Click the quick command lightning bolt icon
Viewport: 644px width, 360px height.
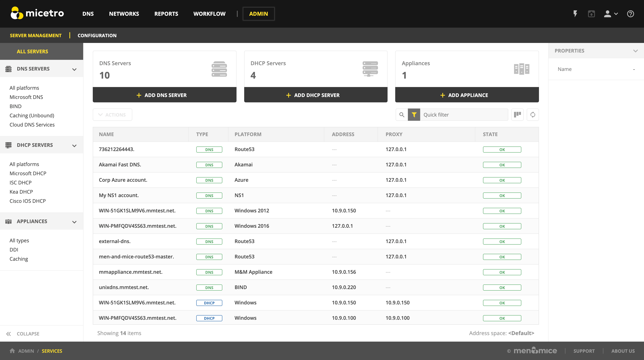coord(575,14)
